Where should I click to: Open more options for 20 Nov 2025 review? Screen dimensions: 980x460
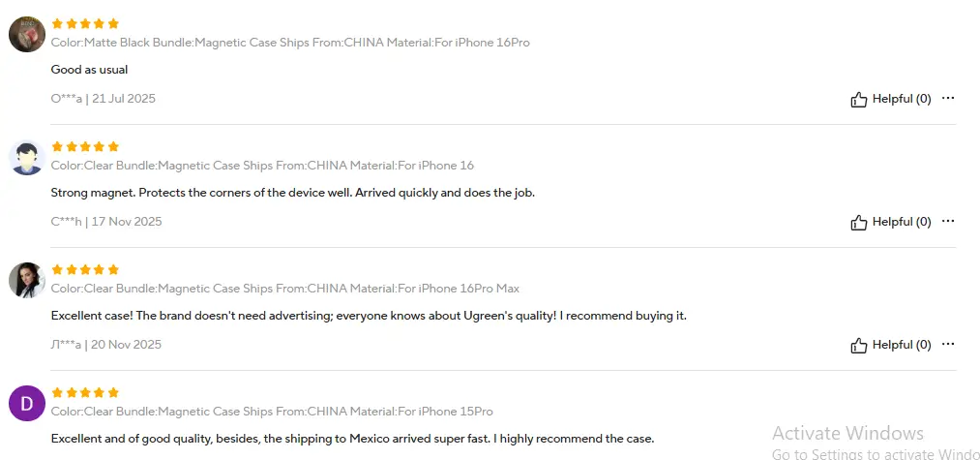coord(948,344)
